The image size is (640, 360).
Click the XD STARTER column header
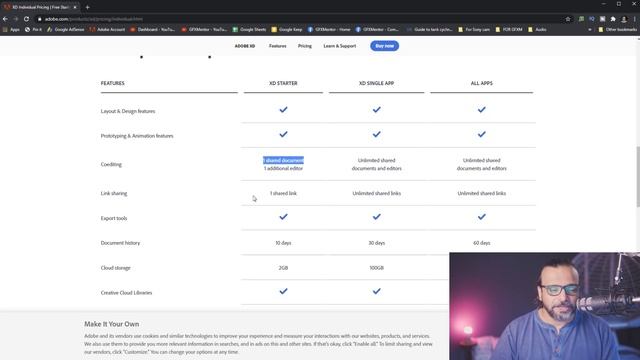point(283,83)
